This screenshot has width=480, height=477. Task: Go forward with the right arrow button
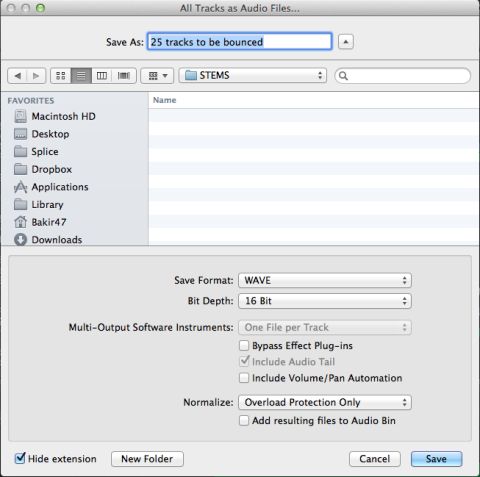coord(36,76)
